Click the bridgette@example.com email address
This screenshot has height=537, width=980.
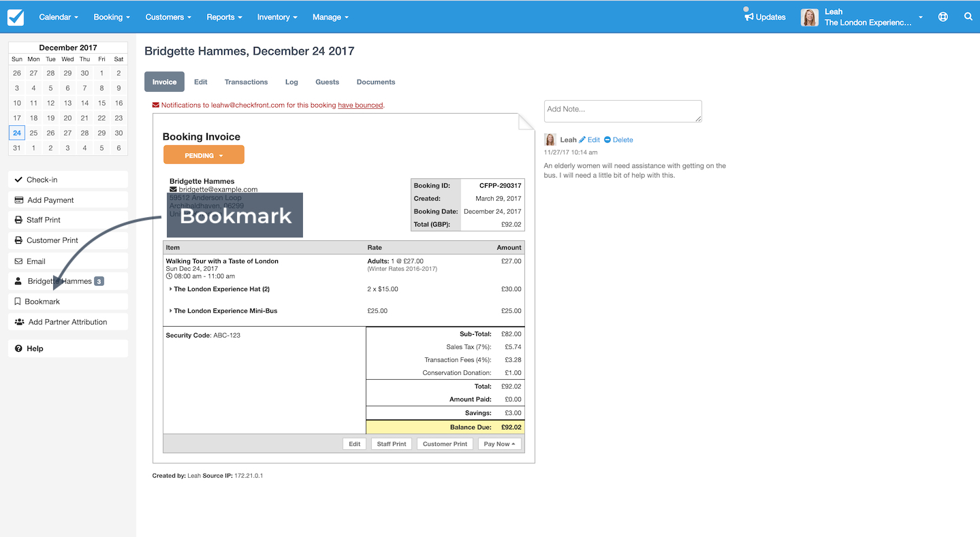pos(218,189)
